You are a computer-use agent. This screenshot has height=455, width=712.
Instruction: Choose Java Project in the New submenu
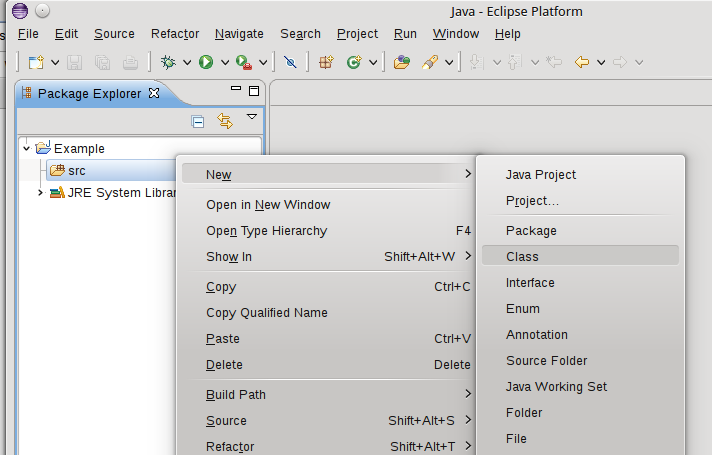tap(580, 175)
